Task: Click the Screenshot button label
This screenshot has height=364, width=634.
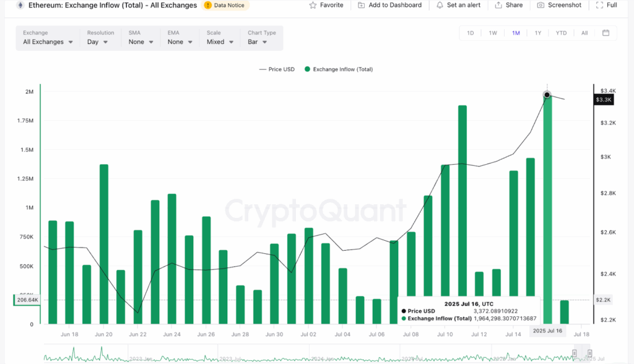Action: coord(565,5)
